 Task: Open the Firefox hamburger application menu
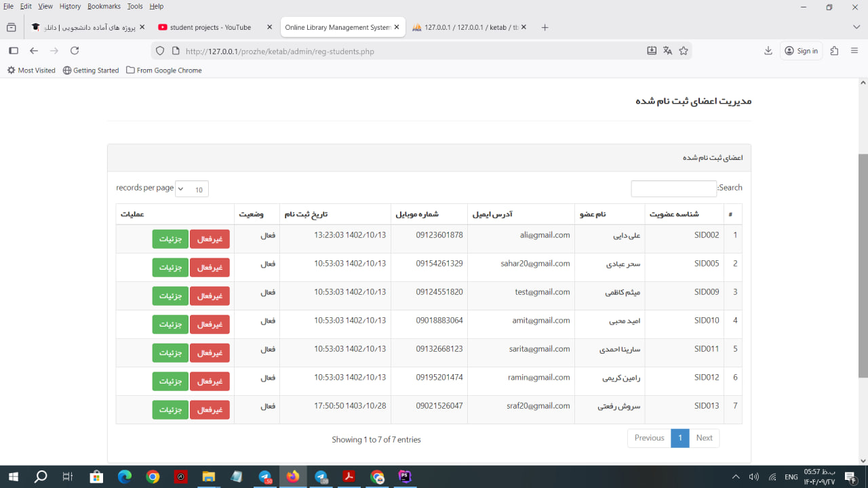(854, 51)
